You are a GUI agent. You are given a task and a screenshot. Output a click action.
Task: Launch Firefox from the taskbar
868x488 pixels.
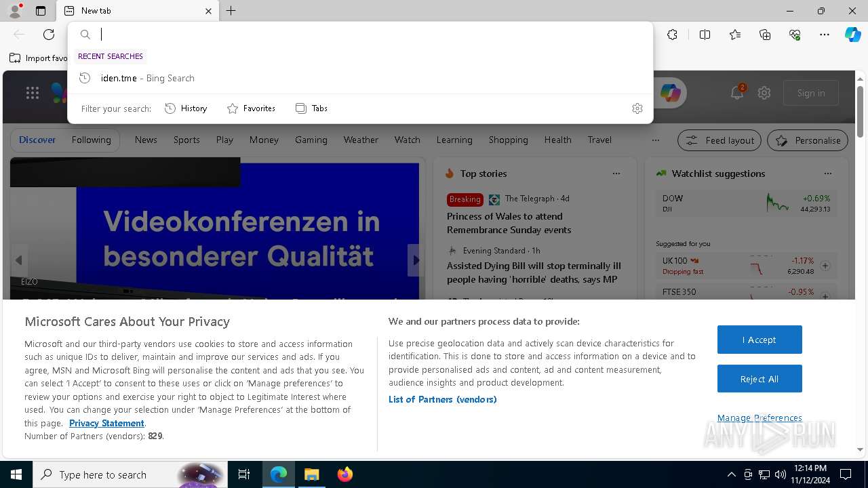[x=344, y=474]
